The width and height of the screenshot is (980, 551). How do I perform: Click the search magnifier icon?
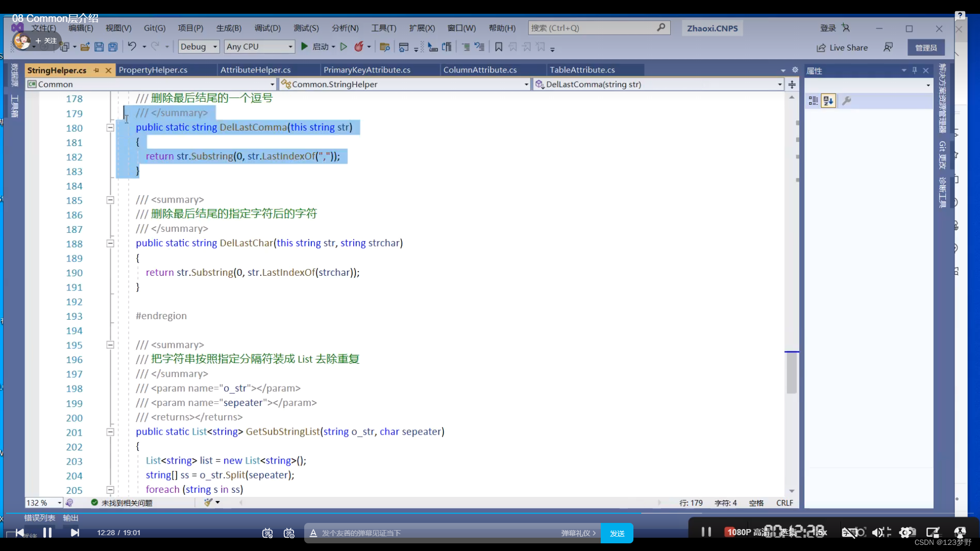pos(661,28)
